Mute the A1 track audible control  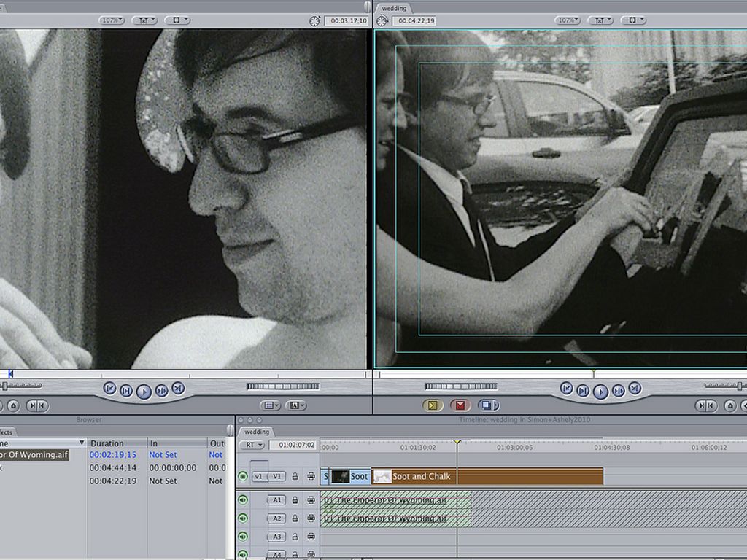(x=243, y=500)
